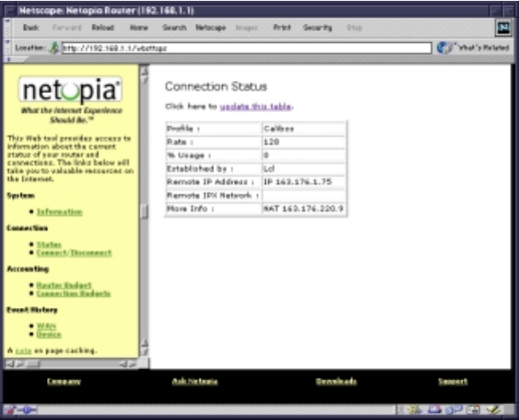Collapse the location toolbar via its handle
The height and width of the screenshot is (420, 519).
7,48
